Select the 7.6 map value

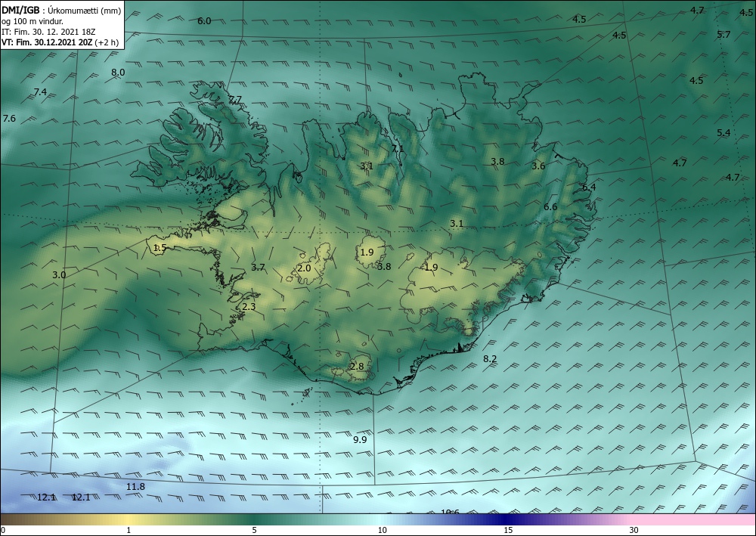tap(9, 118)
